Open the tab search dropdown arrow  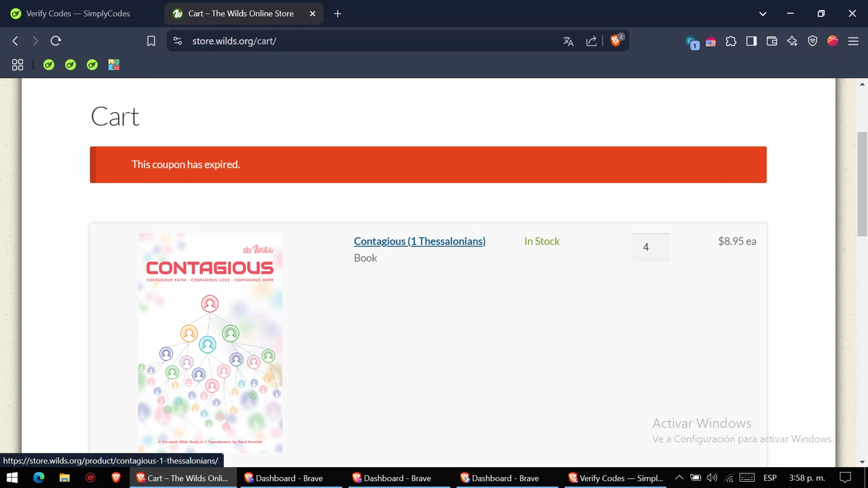coord(763,14)
